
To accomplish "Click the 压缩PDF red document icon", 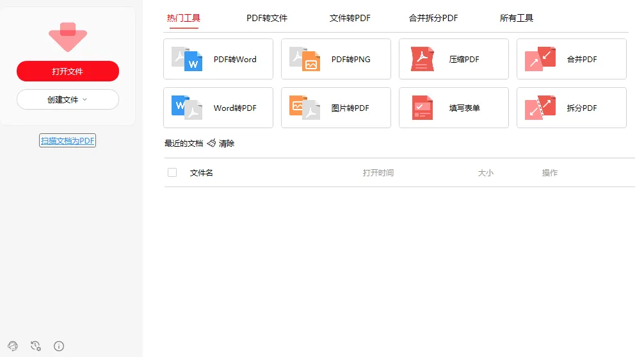I will tap(423, 59).
